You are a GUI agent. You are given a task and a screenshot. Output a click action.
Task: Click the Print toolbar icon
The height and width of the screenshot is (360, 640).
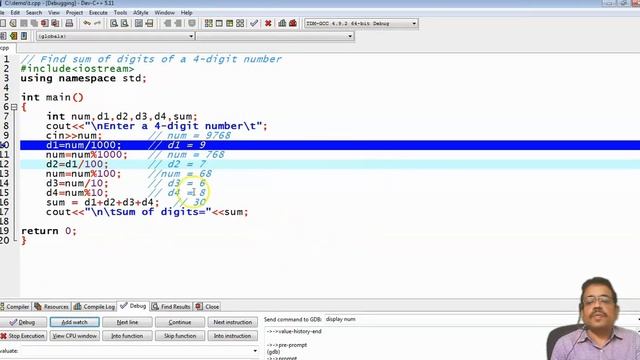pyautogui.click(x=69, y=23)
